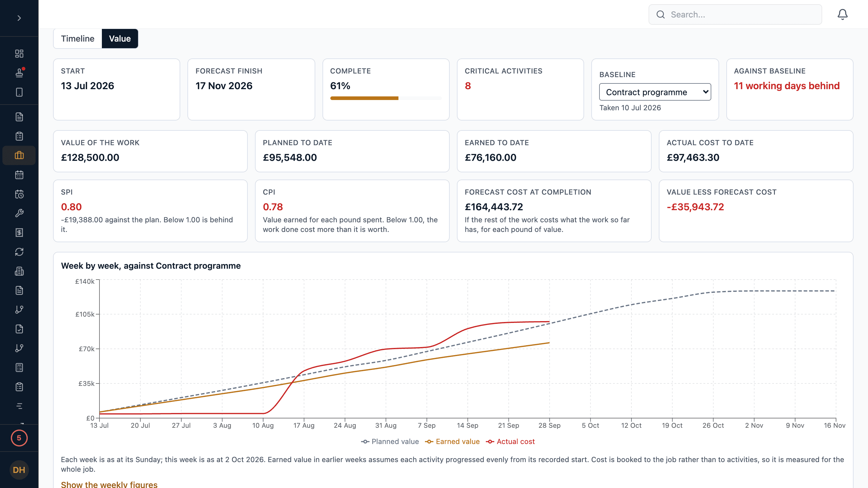Open the DH user avatar menu
The width and height of the screenshot is (868, 488).
[19, 470]
